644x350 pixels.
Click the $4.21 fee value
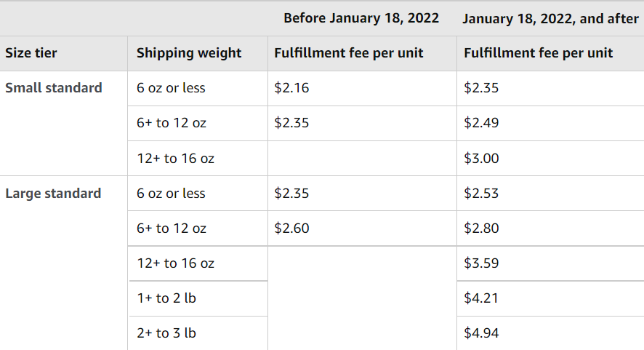click(481, 298)
